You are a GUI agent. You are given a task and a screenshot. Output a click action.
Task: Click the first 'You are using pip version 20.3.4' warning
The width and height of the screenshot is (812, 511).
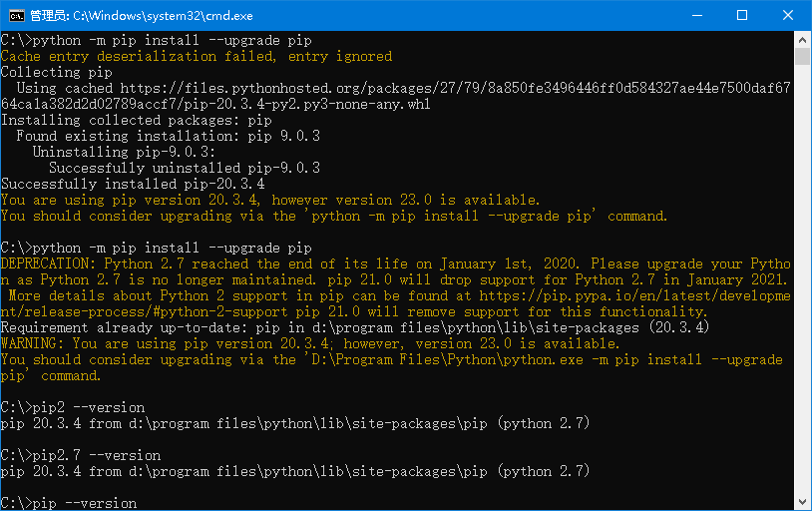click(x=270, y=200)
